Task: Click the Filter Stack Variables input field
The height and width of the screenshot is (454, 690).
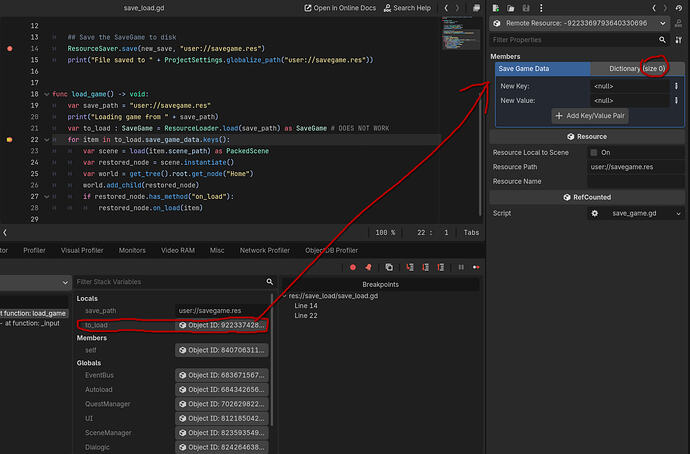Action: [x=168, y=282]
